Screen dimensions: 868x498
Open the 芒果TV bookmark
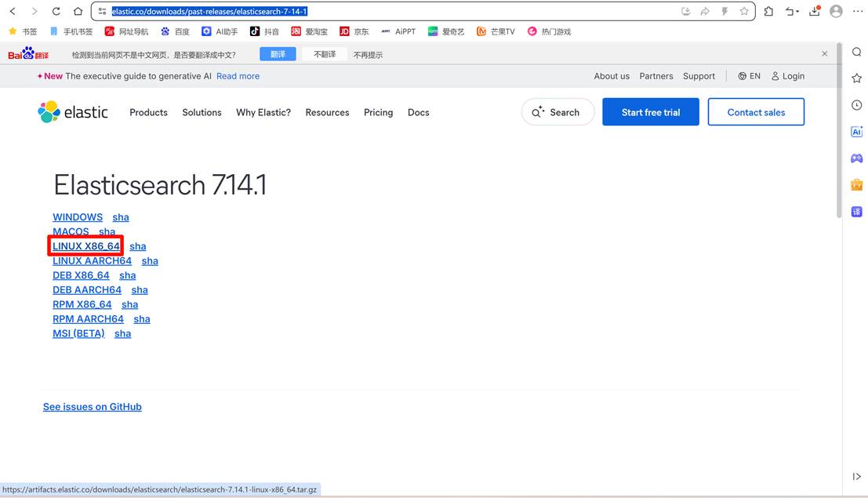(496, 31)
